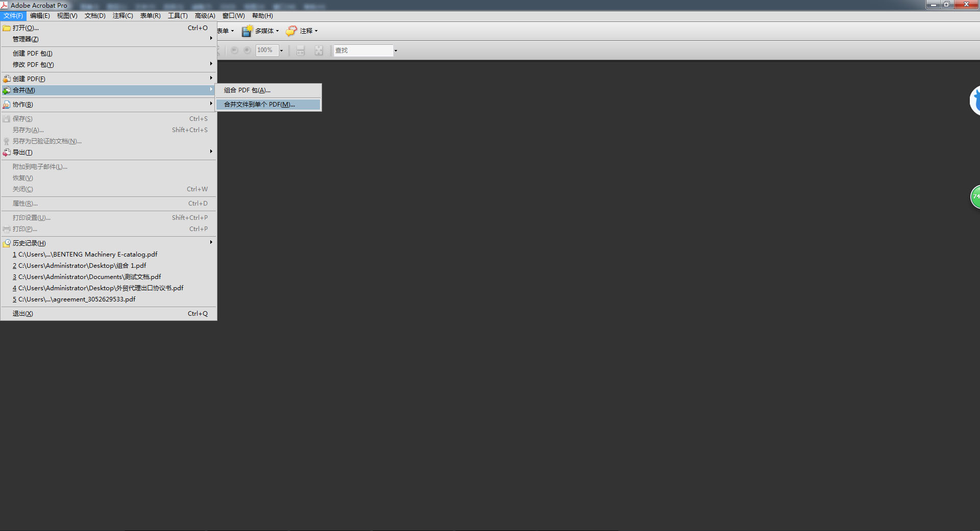The height and width of the screenshot is (531, 980).
Task: Open the 表单(R) menu
Action: click(x=151, y=16)
